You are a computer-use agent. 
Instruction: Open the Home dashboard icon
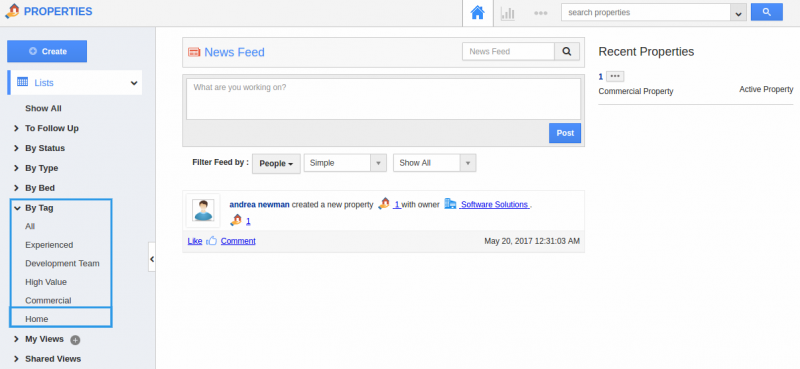pyautogui.click(x=478, y=13)
